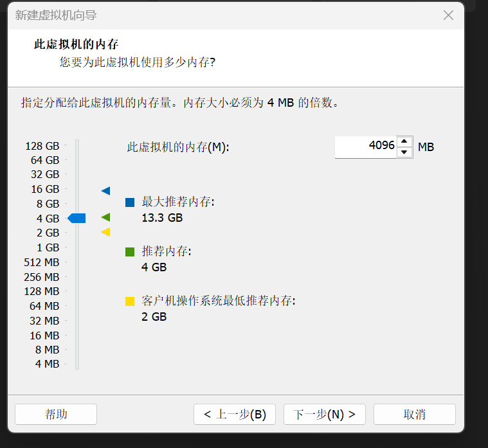Click the 2 GB value under 最低推荐内存

(x=154, y=317)
